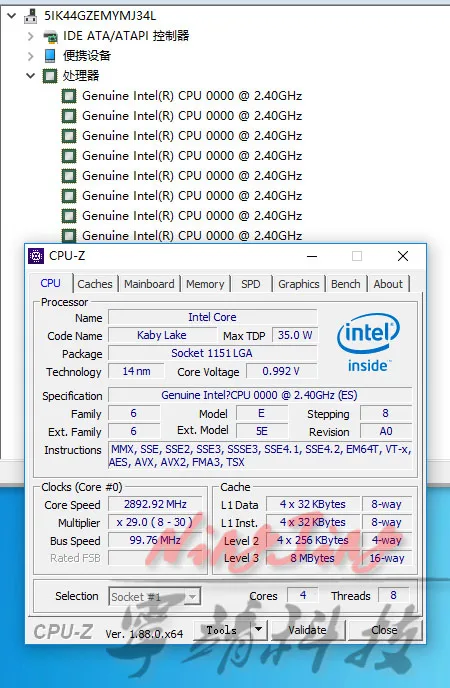Screen dimensions: 450x688
Task: Click the Core Speed value 2892.92 MHz
Action: tap(155, 504)
